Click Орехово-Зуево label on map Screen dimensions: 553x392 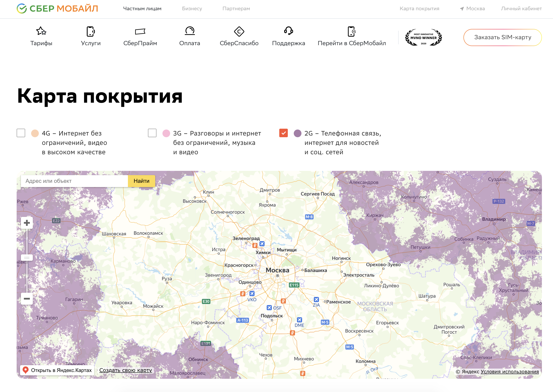383,265
